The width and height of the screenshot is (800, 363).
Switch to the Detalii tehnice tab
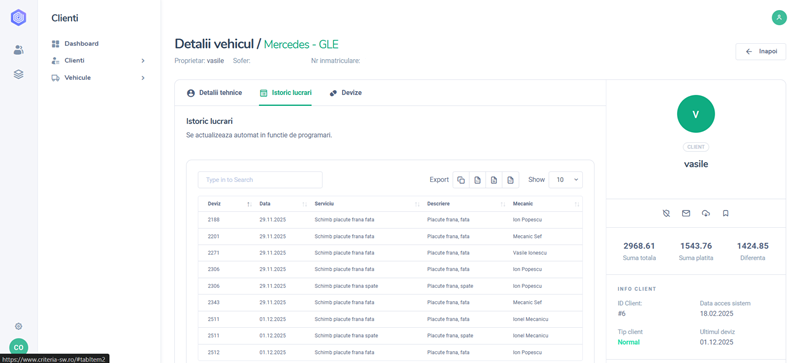[x=214, y=93]
